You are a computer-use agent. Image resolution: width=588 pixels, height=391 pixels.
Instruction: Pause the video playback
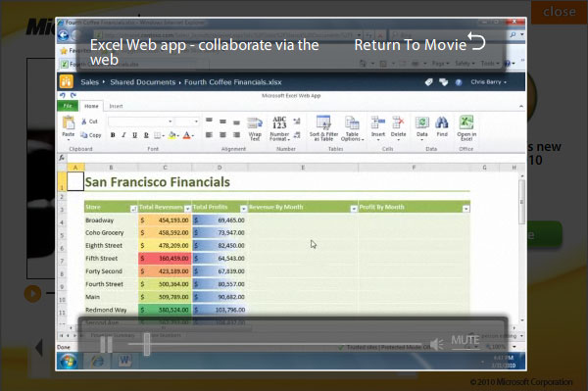(106, 344)
